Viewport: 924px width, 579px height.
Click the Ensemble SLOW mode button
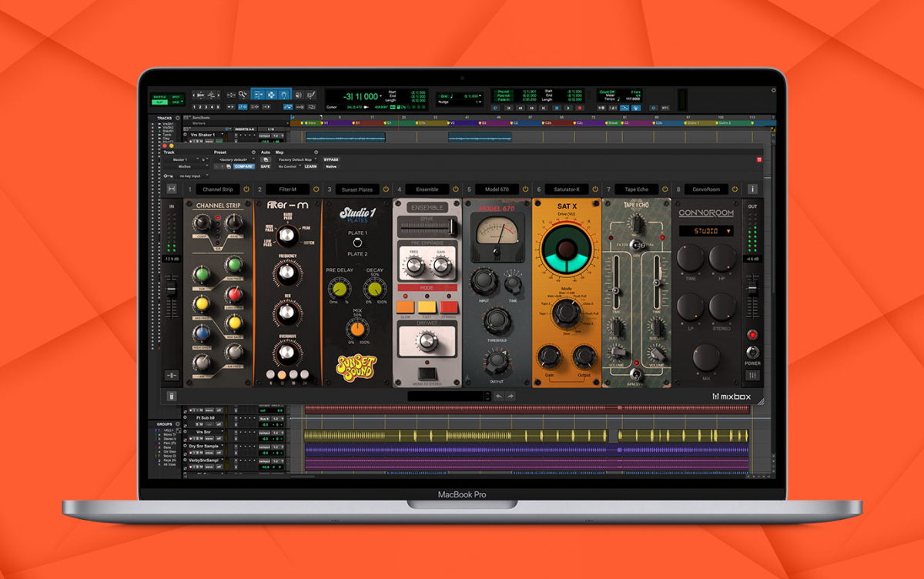pyautogui.click(x=407, y=306)
